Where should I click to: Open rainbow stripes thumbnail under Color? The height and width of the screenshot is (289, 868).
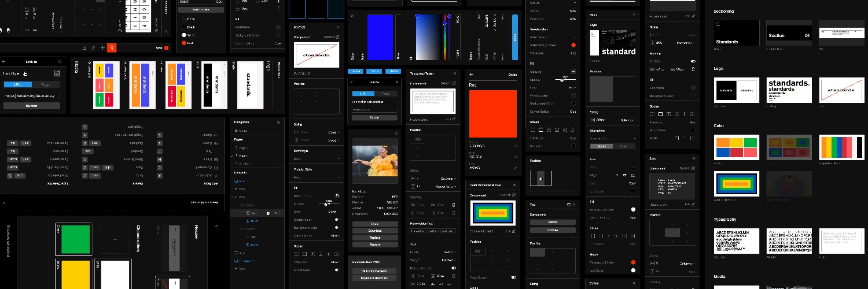click(841, 147)
